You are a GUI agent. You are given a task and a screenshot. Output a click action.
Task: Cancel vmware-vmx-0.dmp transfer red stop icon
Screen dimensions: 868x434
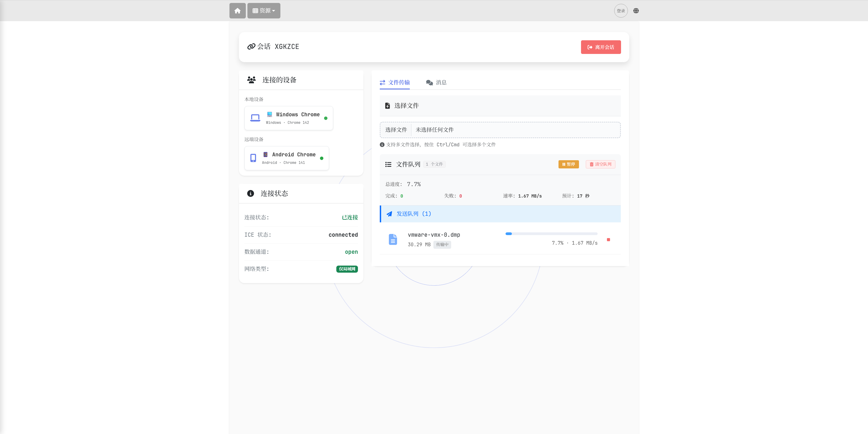(x=608, y=240)
